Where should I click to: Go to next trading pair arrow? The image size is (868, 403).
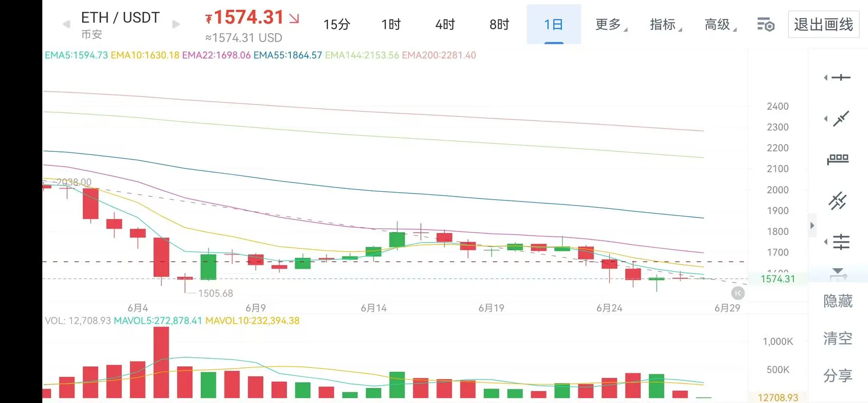pos(176,24)
